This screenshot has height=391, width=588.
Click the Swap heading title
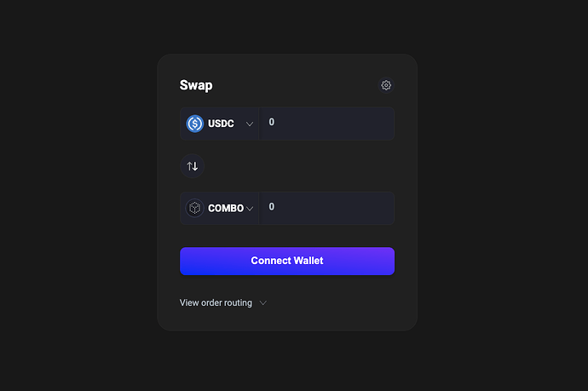(x=196, y=85)
